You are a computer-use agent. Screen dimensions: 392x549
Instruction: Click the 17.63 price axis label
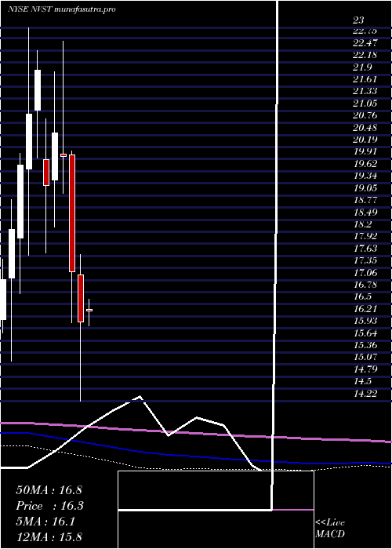click(365, 249)
